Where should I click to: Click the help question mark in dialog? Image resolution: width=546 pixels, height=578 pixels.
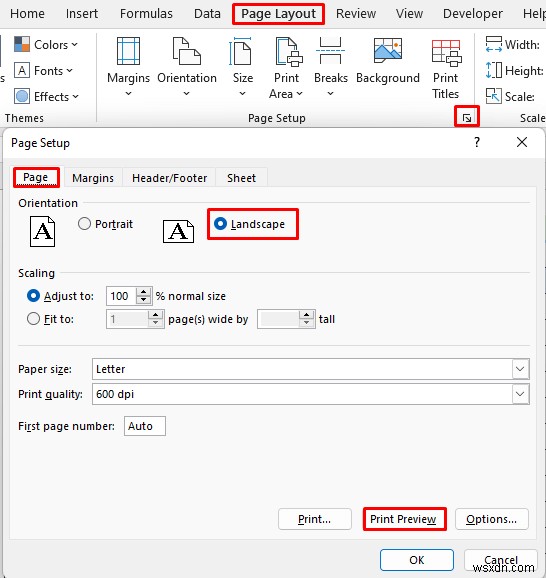pyautogui.click(x=477, y=142)
